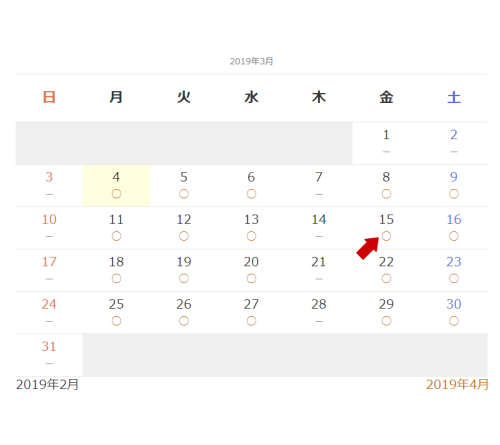Choose the circle under March 12

click(184, 236)
